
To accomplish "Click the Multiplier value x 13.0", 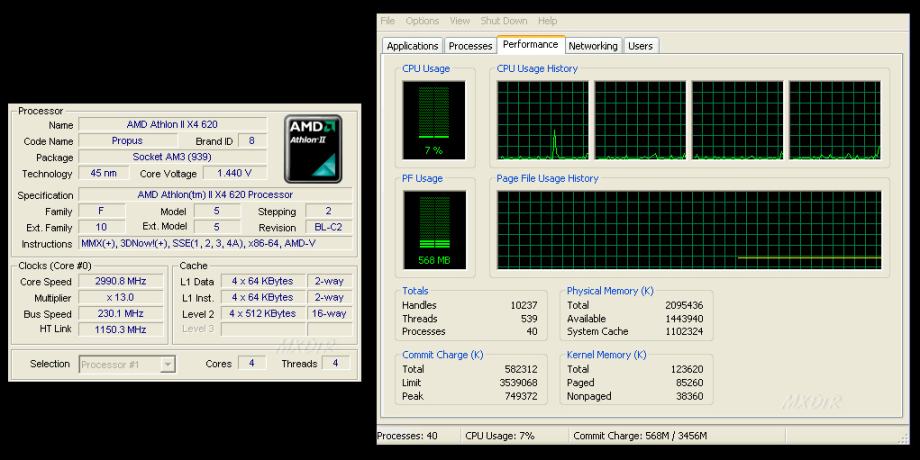I will [121, 297].
